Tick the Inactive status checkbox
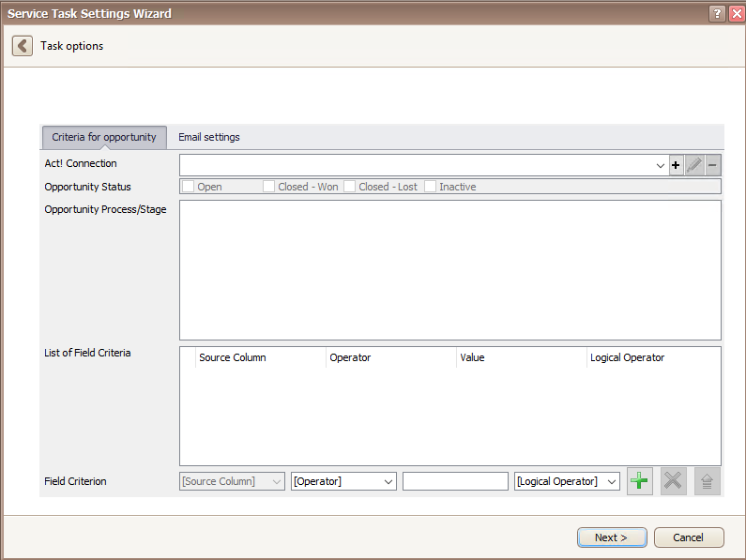The height and width of the screenshot is (560, 746). 430,187
